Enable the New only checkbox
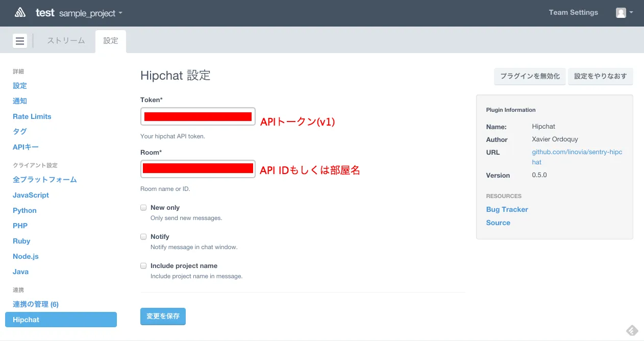Image resolution: width=644 pixels, height=341 pixels. tap(143, 207)
